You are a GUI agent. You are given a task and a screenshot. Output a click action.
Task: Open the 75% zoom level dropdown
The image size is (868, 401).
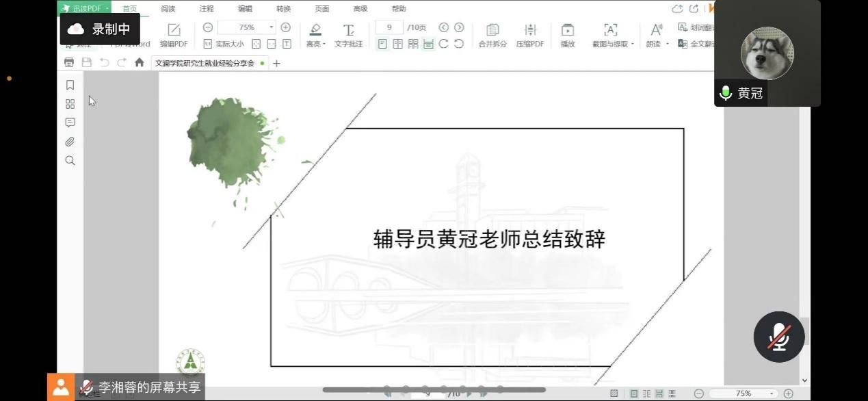coord(272,27)
